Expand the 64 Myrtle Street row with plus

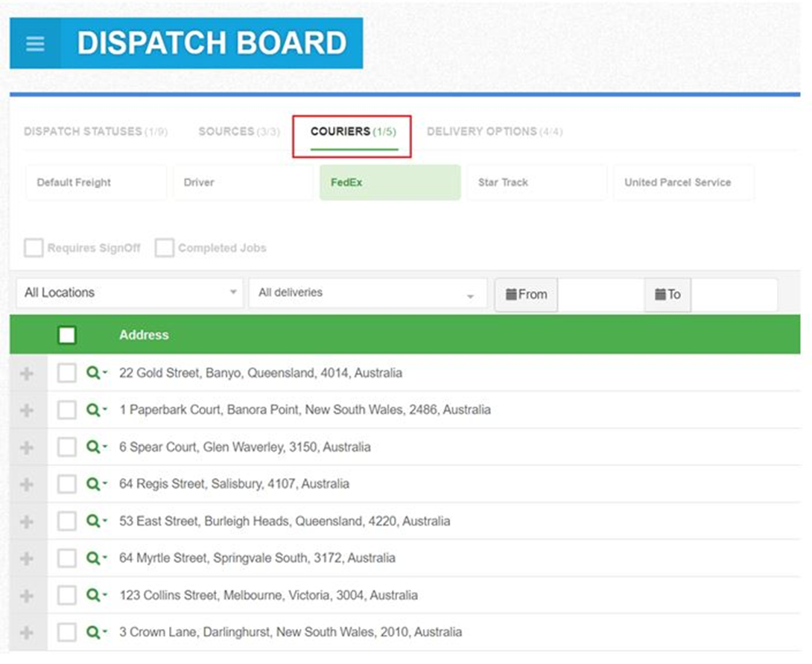tap(27, 558)
